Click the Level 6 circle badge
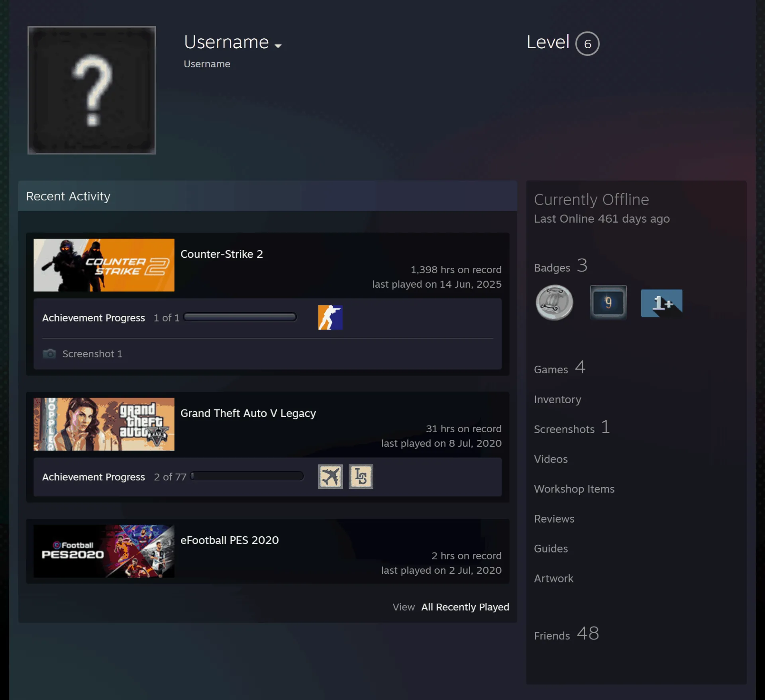765x700 pixels. pos(587,43)
